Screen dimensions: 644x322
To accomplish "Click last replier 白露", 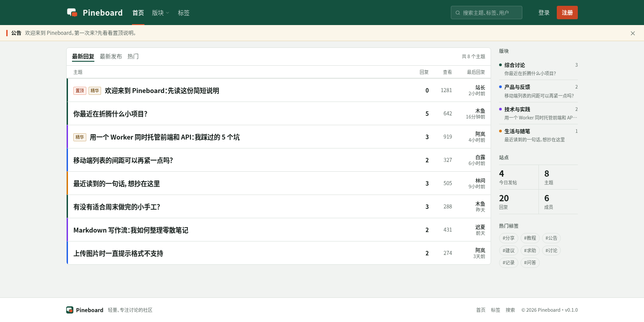I will (480, 157).
